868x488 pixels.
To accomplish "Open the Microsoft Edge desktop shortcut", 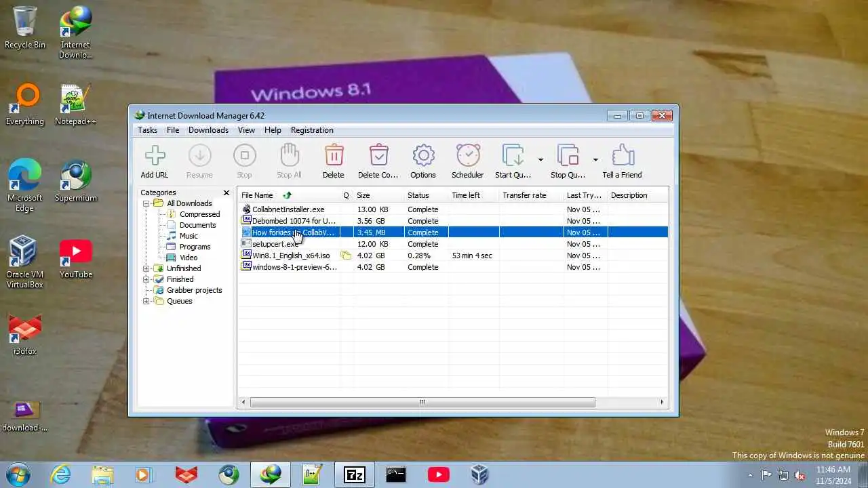I will (x=25, y=186).
